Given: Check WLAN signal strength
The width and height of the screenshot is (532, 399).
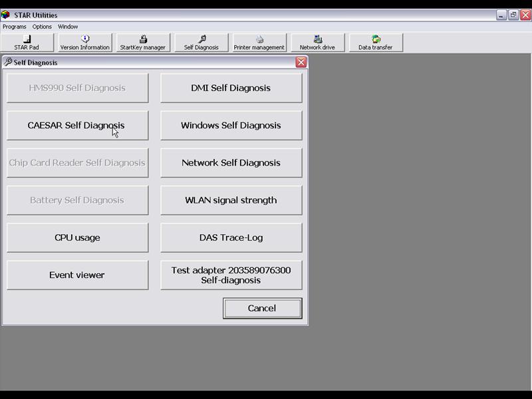Looking at the screenshot, I should tap(231, 200).
